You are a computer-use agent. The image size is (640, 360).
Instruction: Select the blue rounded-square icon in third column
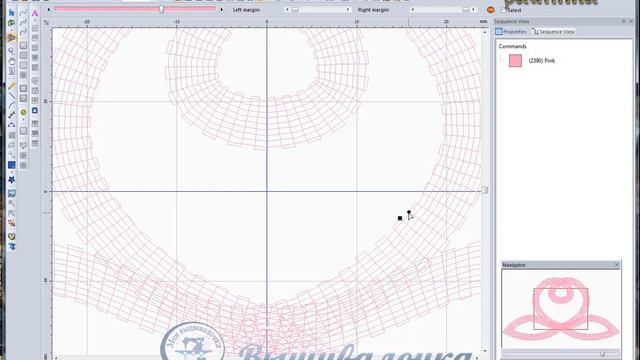(35, 111)
